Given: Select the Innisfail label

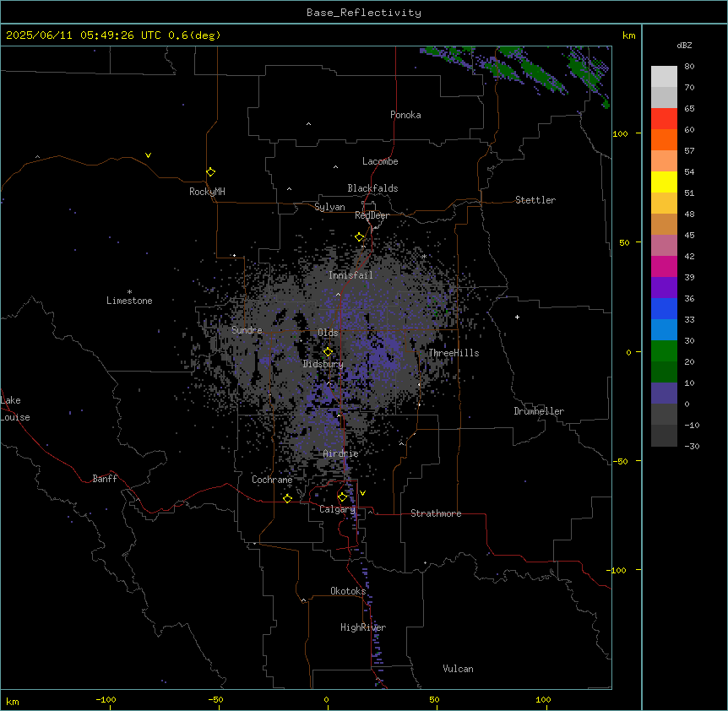Looking at the screenshot, I should pos(350,275).
